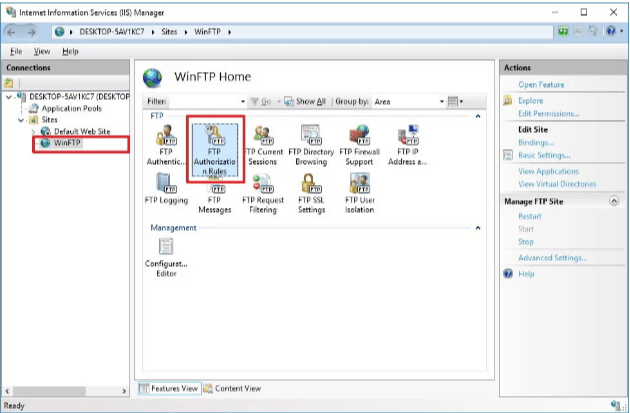Select the FTP Authorization Rules icon
This screenshot has height=413, width=630.
(x=215, y=146)
